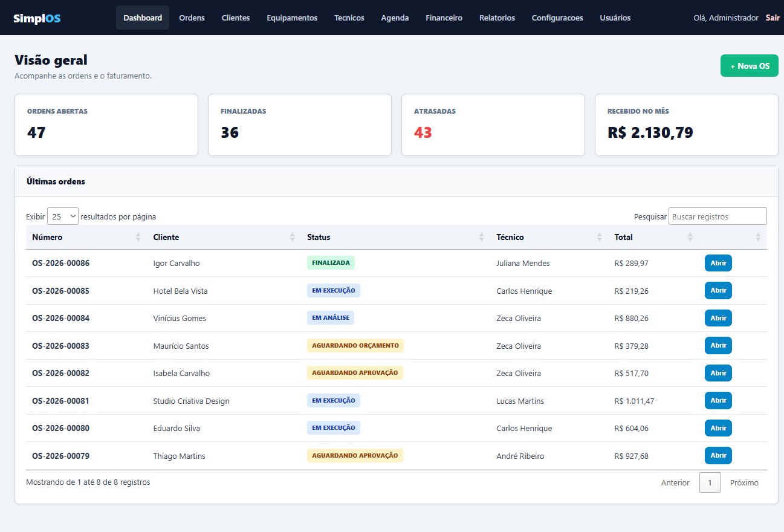Click technician Lucas Martins
Viewport: 784px width, 532px height.
520,401
